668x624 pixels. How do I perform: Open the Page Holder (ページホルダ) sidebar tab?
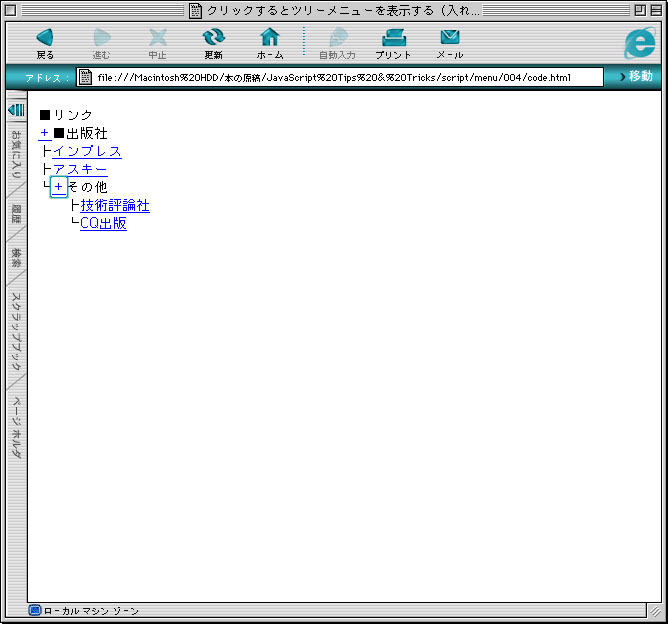click(x=16, y=427)
